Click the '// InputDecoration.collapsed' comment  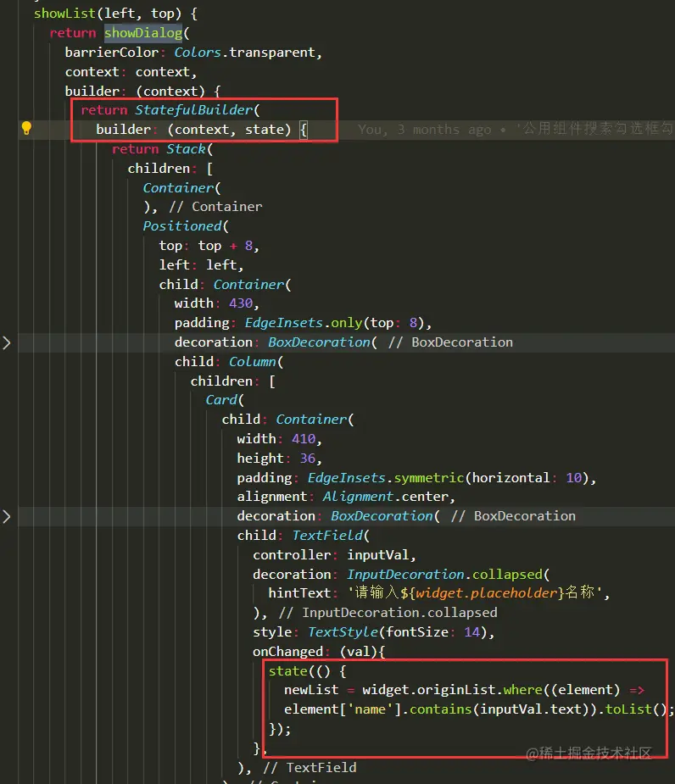tap(388, 613)
